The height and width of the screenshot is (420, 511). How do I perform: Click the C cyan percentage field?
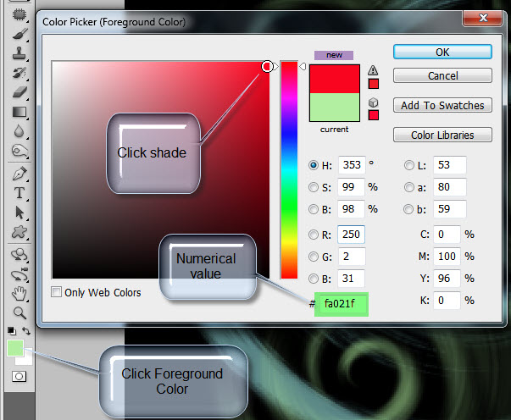pyautogui.click(x=447, y=235)
